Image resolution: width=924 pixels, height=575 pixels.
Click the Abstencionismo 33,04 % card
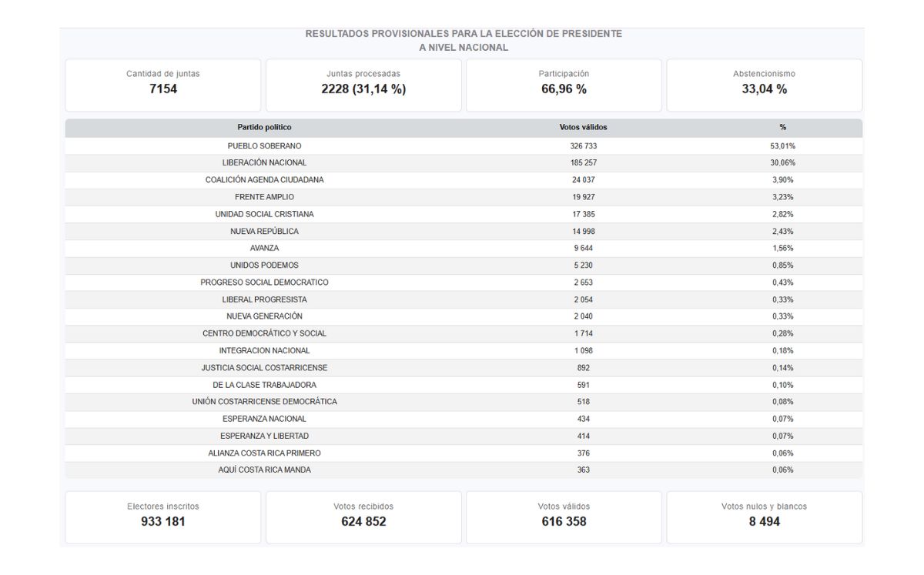click(x=765, y=85)
